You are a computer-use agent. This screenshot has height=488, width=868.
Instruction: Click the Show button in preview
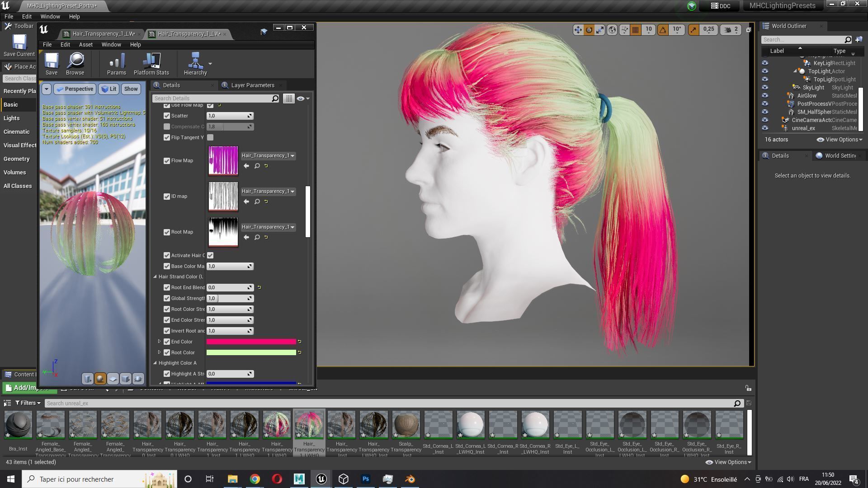(x=131, y=89)
